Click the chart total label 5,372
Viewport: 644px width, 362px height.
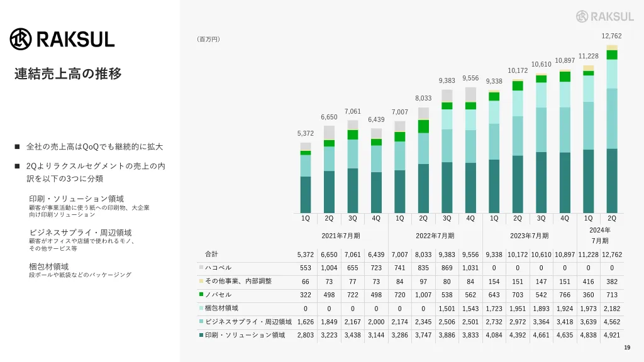tap(305, 133)
